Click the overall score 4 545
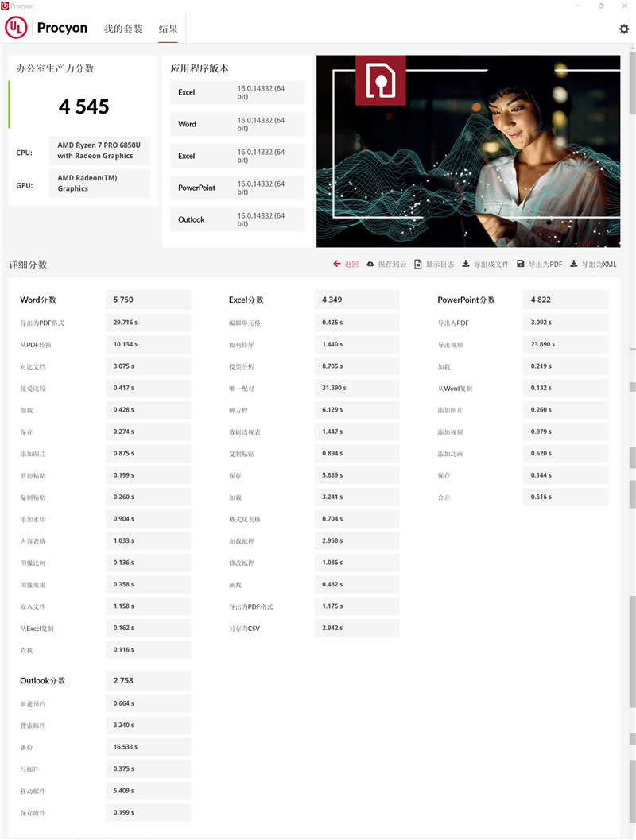This screenshot has width=636, height=840. [84, 106]
